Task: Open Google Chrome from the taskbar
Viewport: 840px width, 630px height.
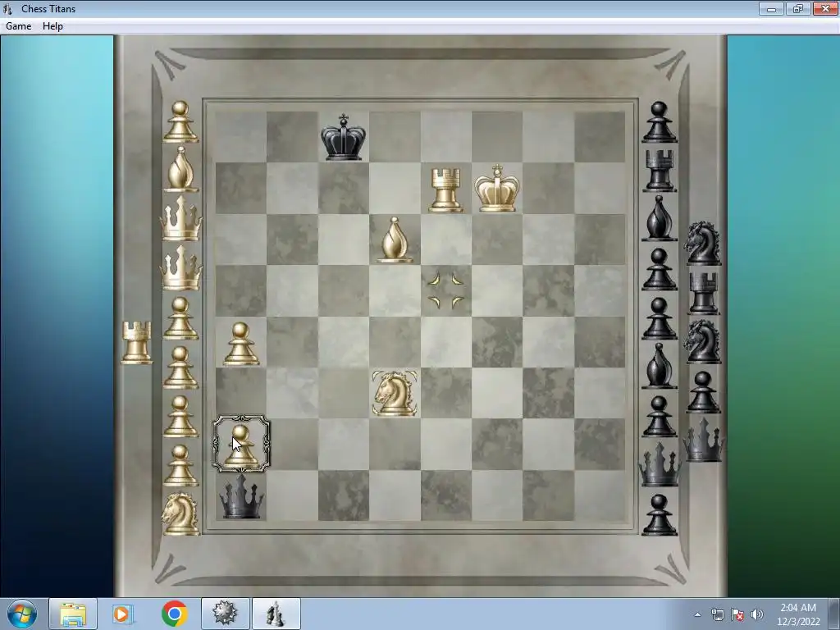Action: tap(174, 614)
